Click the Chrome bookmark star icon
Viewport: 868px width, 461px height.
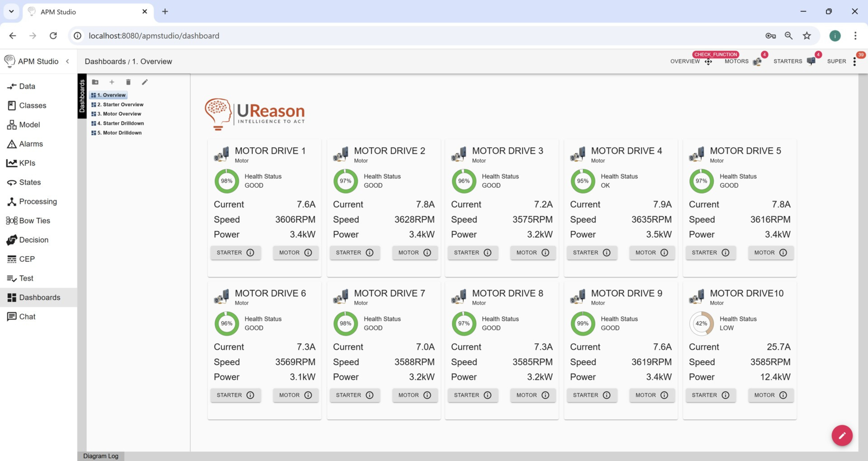(x=807, y=36)
